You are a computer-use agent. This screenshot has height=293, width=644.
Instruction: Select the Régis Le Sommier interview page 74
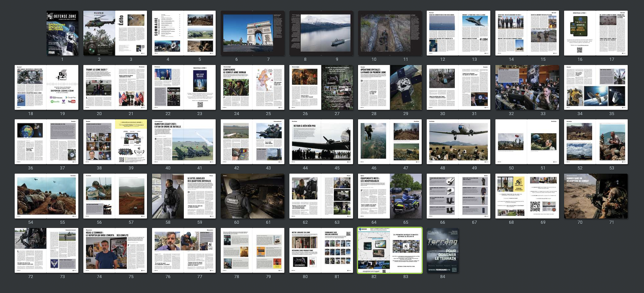coord(99,250)
